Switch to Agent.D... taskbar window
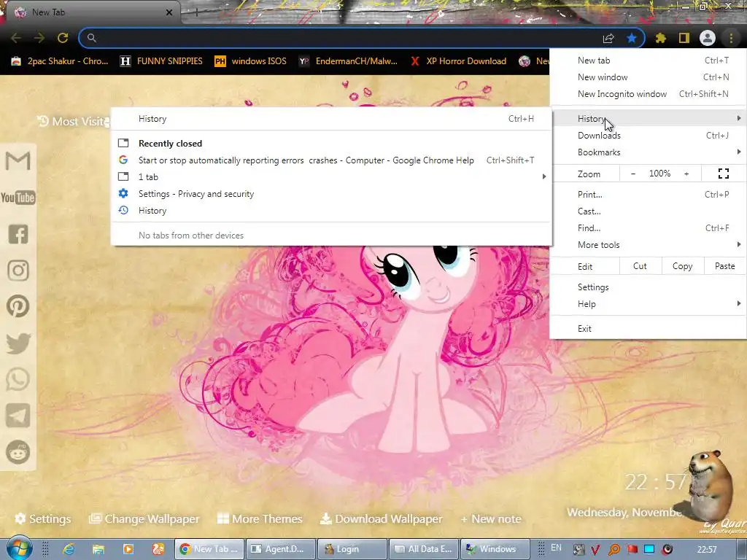 tap(281, 549)
